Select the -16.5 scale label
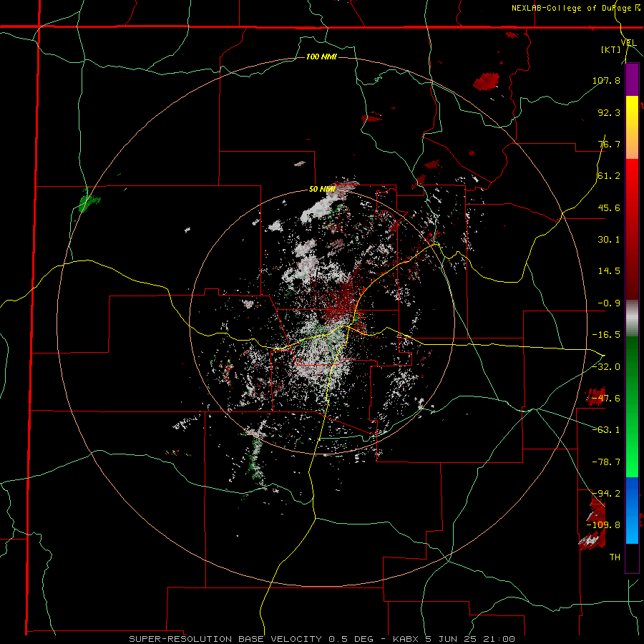Screen dimensions: 644x644 coord(606,335)
